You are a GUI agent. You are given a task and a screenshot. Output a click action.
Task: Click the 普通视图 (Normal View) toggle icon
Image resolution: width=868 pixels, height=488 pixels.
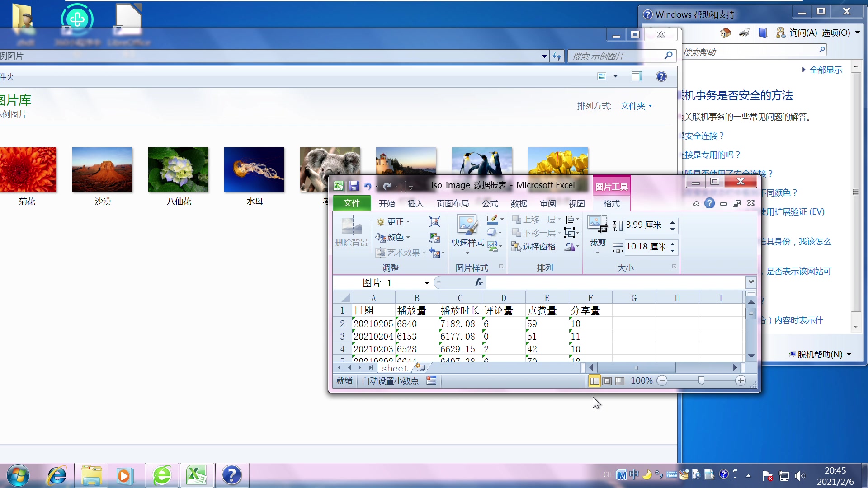(x=594, y=380)
